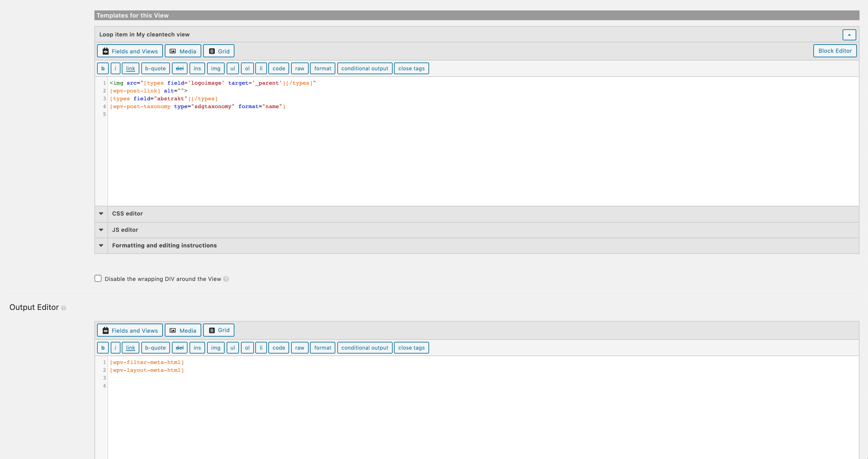Click close tags in Output Editor toolbar
Screen dimensions: 868x459
click(412, 348)
